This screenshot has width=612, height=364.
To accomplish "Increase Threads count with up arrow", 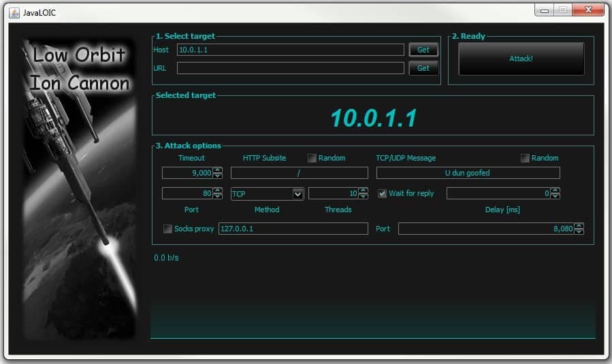I will pos(363,190).
